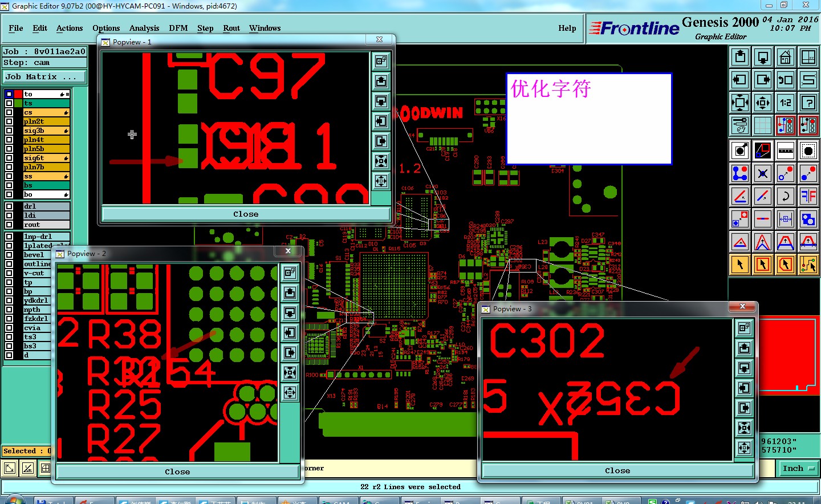Select the rectangle selection arrow tool
The width and height of the screenshot is (821, 504).
pyautogui.click(x=763, y=265)
